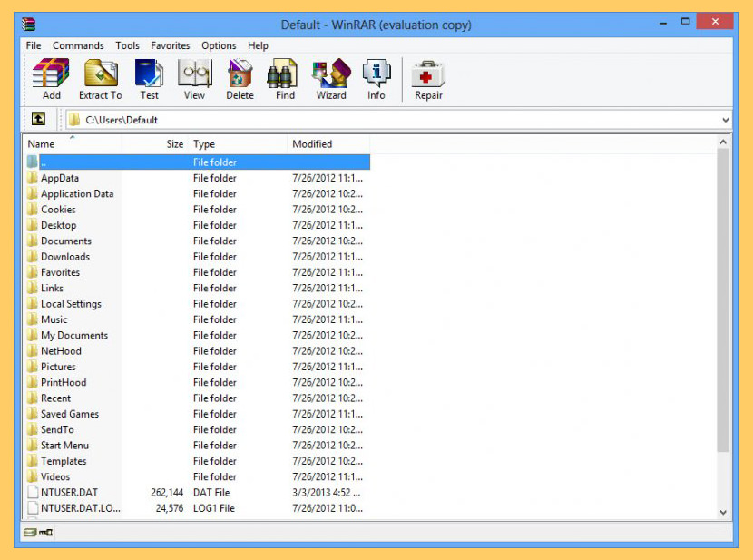Viewport: 753px width, 560px height.
Task: Run the Test archive tool
Action: [x=149, y=73]
